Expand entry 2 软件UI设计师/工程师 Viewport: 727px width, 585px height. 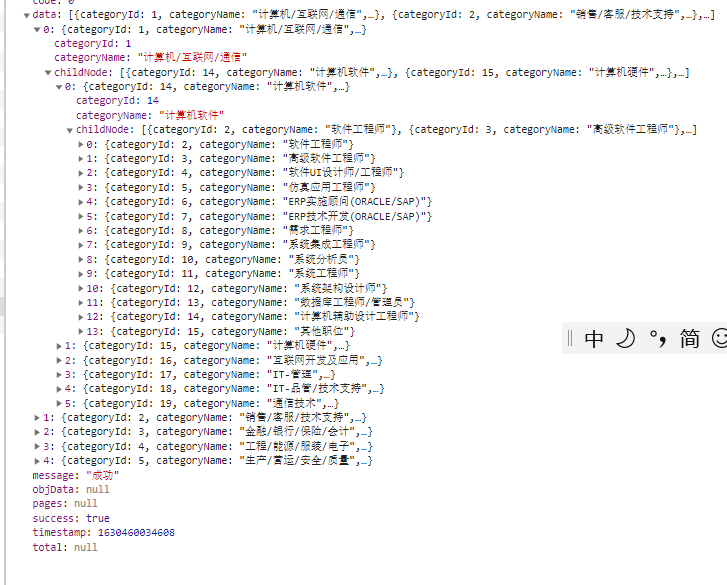(x=81, y=173)
